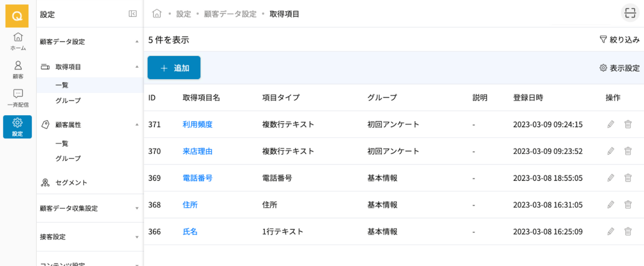644x266 pixels.
Task: Expand the 接客設定 section
Action: pos(137,237)
